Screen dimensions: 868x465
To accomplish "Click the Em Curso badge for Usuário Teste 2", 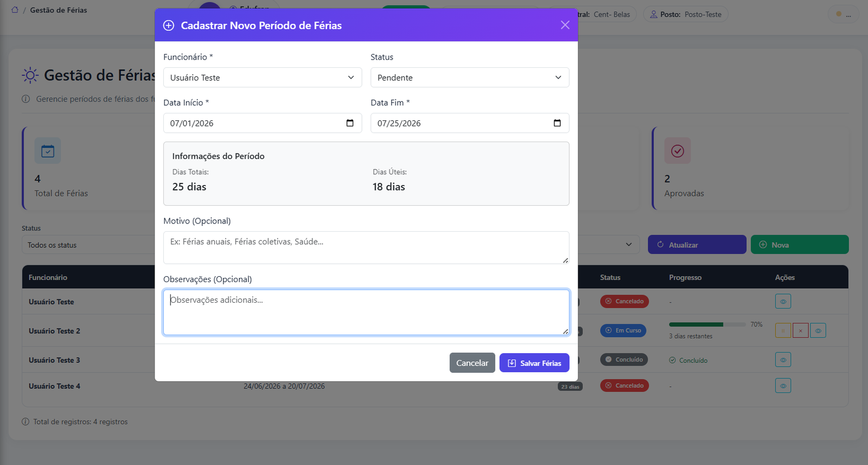I will pyautogui.click(x=623, y=330).
